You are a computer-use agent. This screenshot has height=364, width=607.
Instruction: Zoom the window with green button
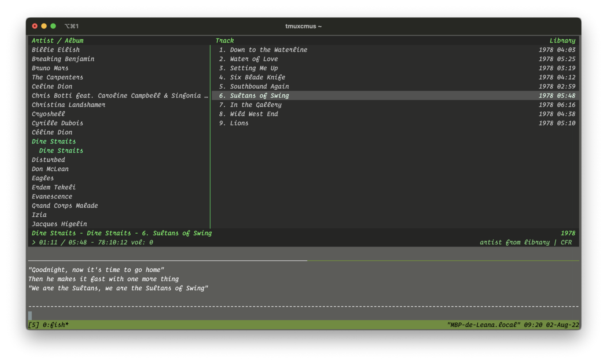point(53,26)
